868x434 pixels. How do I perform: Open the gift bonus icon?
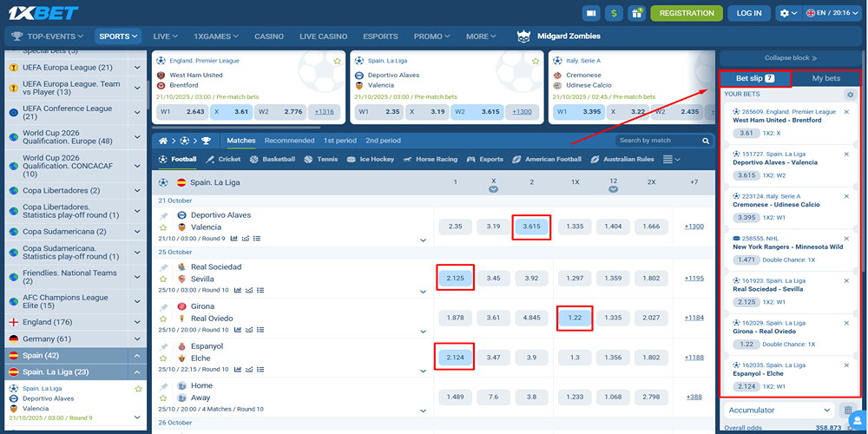point(636,13)
